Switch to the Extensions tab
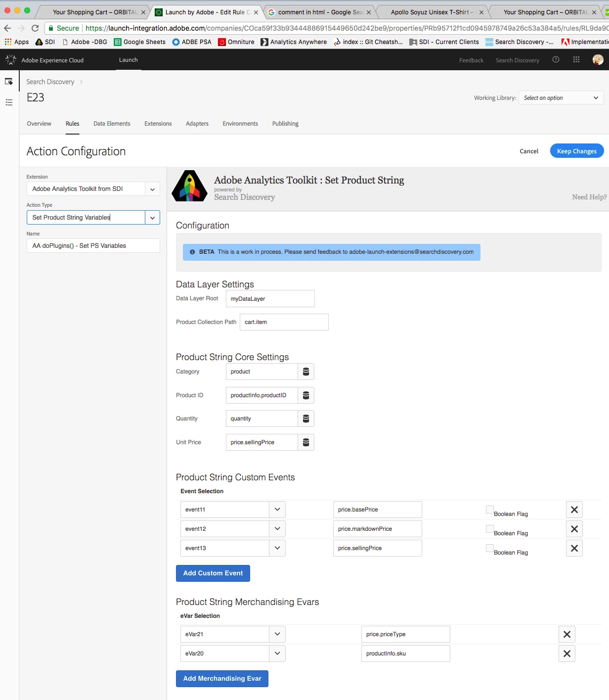 tap(158, 124)
